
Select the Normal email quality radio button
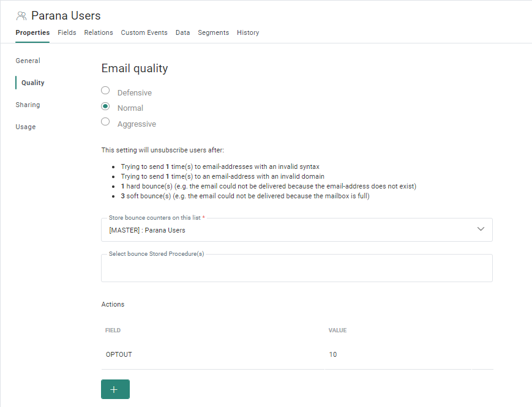pos(105,106)
